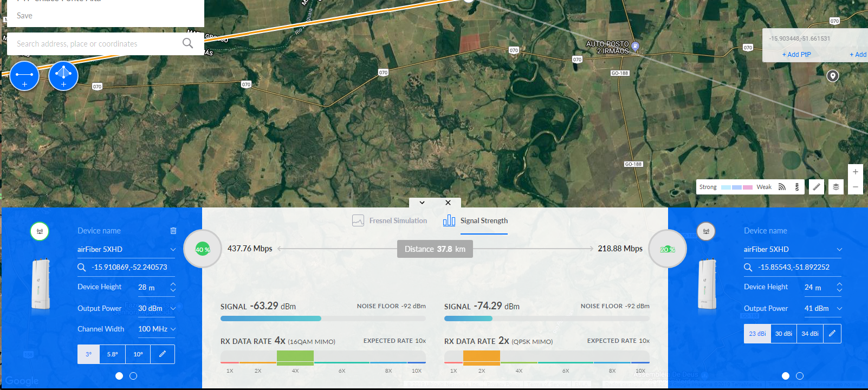
Task: Click the left signal strength bar (-63.29 dBm)
Action: (323, 318)
